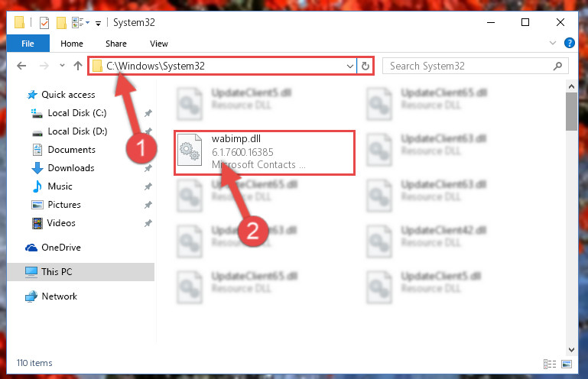Open the File menu
Screen dimensions: 588x379
[x=28, y=44]
